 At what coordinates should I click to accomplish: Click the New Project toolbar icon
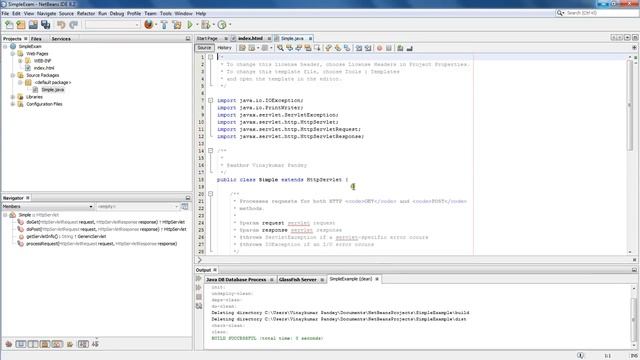click(21, 25)
